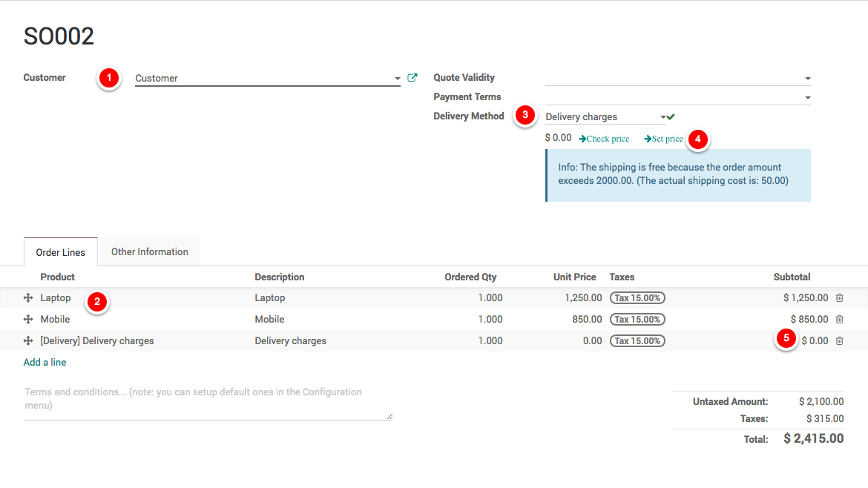Open the Quote Validity dropdown
Viewport: 868px width, 488px height.
(x=807, y=79)
